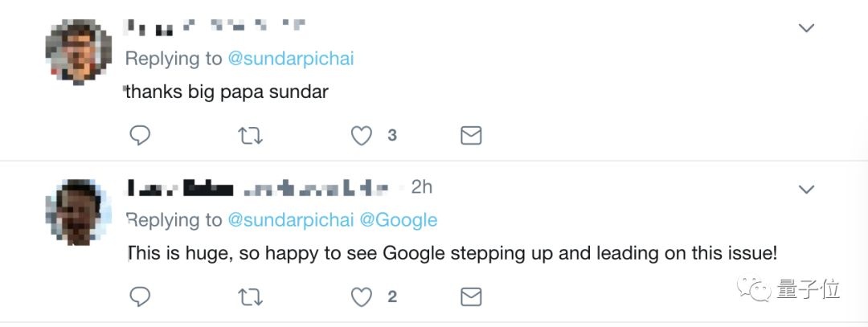
Task: Open @sundarpichai mention in second tweet
Action: pyautogui.click(x=291, y=219)
